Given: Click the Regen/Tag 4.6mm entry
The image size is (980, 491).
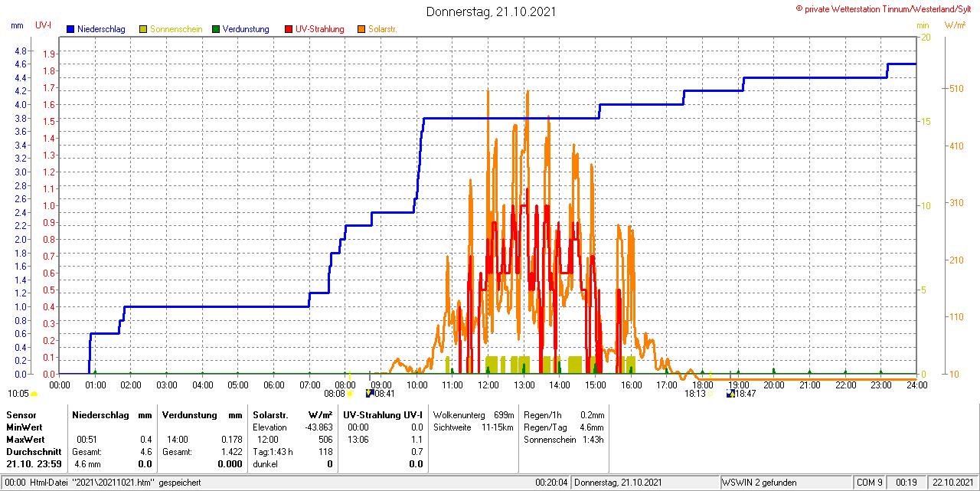Looking at the screenshot, I should (563, 427).
